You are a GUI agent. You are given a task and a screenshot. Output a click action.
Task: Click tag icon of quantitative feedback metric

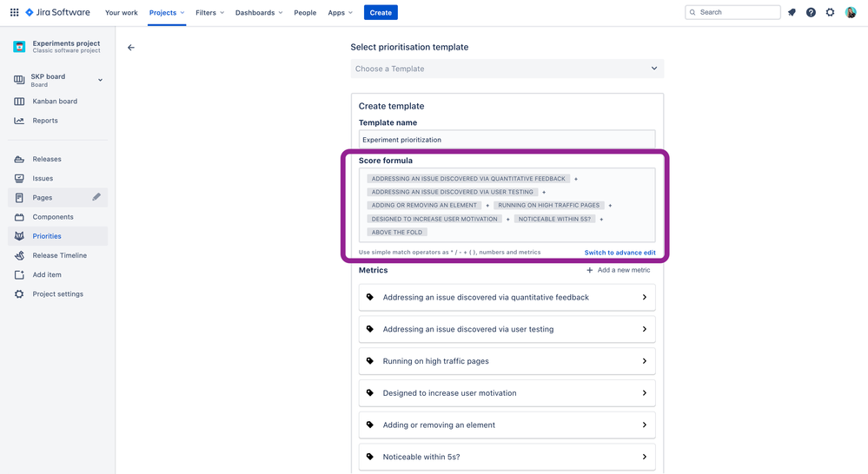pyautogui.click(x=370, y=297)
